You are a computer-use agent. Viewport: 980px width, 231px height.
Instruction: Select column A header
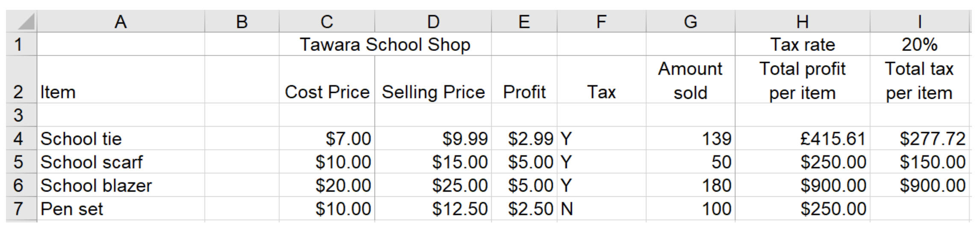coord(121,21)
